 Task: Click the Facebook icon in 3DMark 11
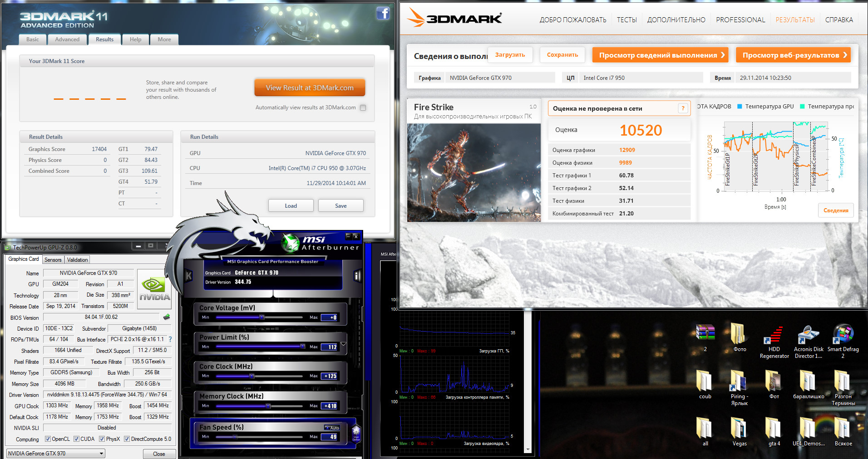(x=383, y=14)
